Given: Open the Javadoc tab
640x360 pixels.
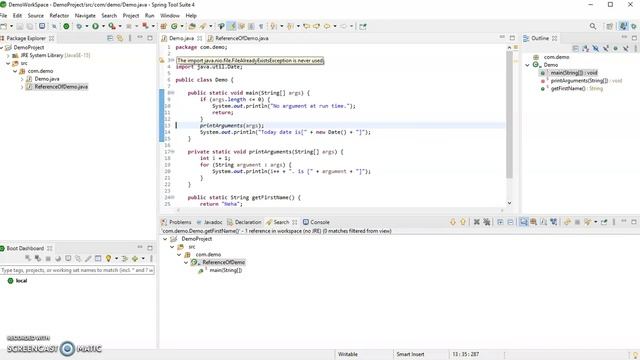Looking at the screenshot, I should 209,222.
